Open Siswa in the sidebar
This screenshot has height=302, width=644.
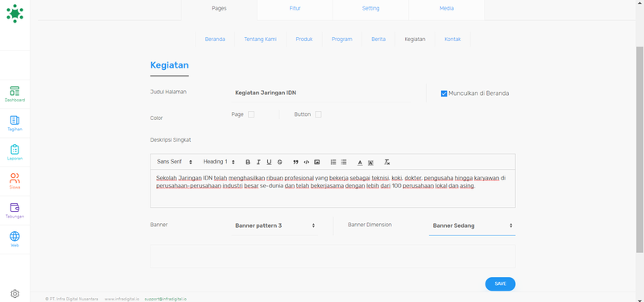click(14, 181)
